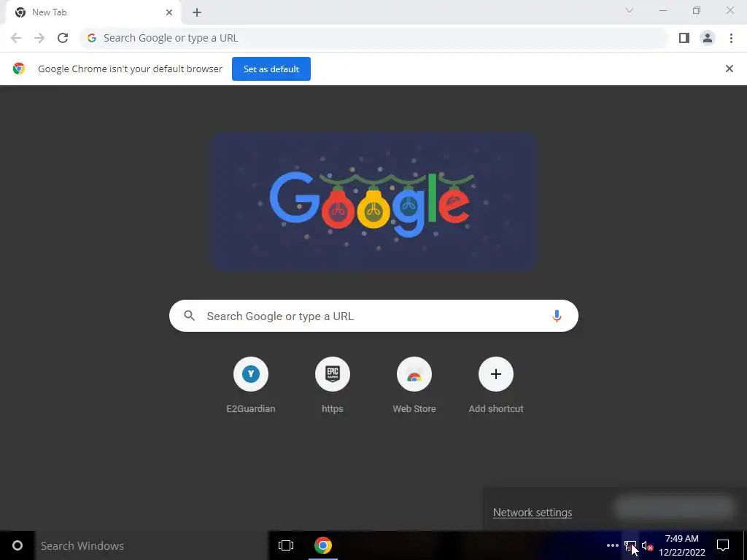747x560 pixels.
Task: Click the Cortana circle on taskbar
Action: [x=18, y=545]
